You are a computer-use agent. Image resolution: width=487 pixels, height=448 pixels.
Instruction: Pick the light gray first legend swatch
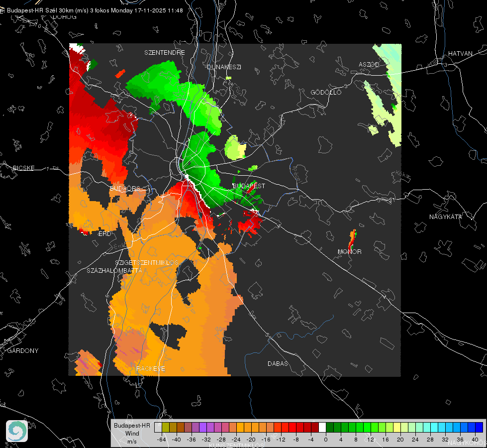(158, 427)
